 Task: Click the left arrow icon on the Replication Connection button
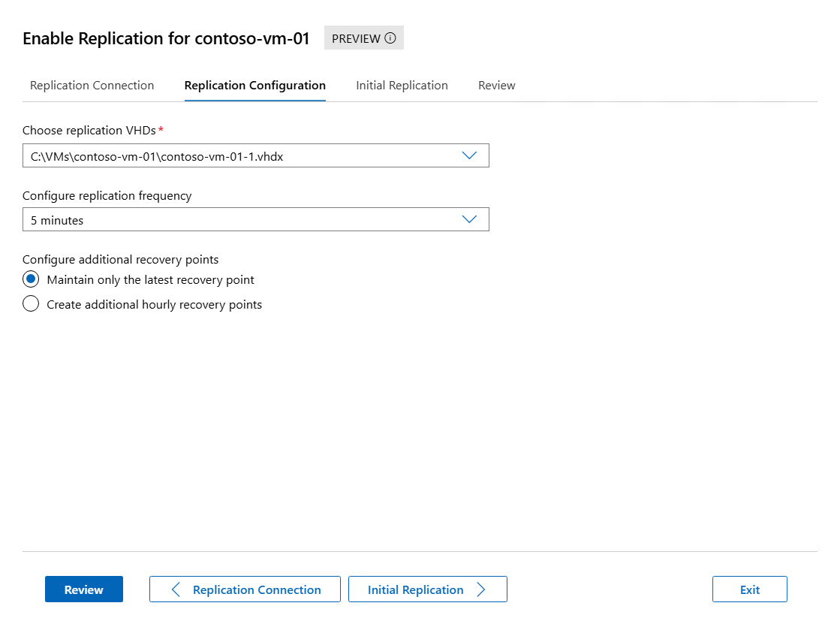176,589
